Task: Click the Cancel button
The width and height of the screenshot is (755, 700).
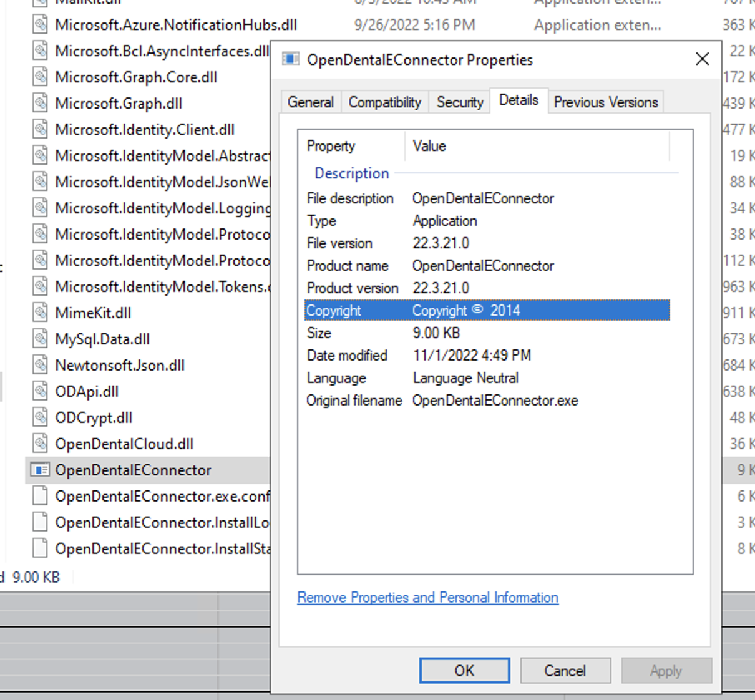Action: [x=565, y=671]
